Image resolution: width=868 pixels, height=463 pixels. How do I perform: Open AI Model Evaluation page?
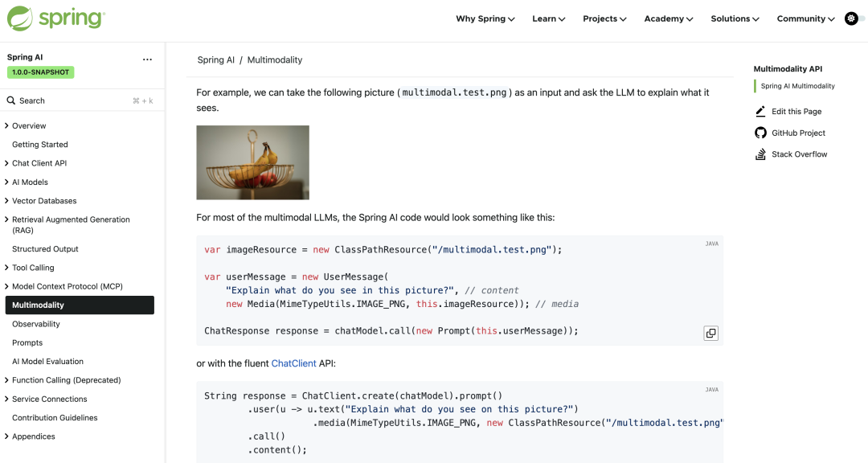coord(47,362)
